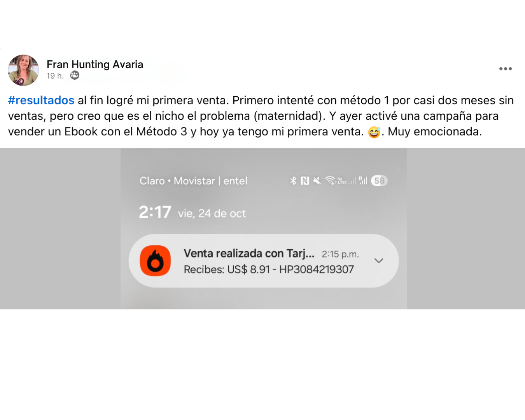The height and width of the screenshot is (420, 525).
Task: Click the orange Hotmart flame app icon
Action: click(x=155, y=261)
